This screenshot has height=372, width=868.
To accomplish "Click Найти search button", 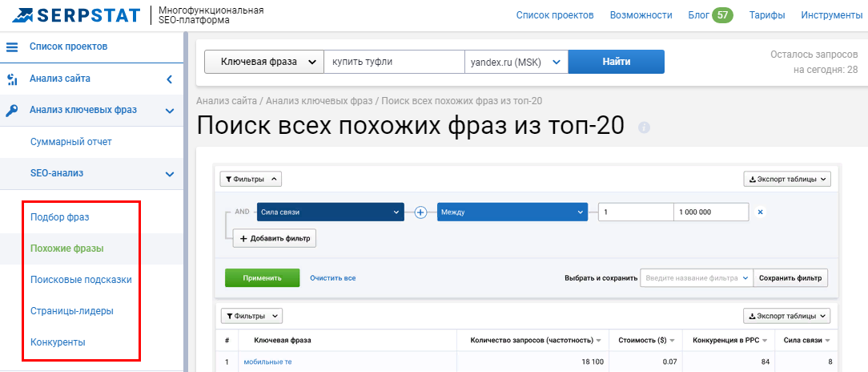I will (x=616, y=62).
